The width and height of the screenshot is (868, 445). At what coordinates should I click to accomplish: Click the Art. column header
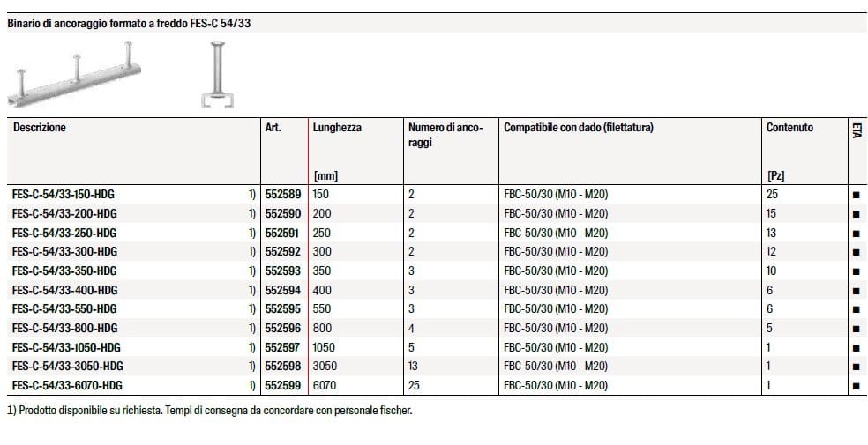pyautogui.click(x=273, y=128)
